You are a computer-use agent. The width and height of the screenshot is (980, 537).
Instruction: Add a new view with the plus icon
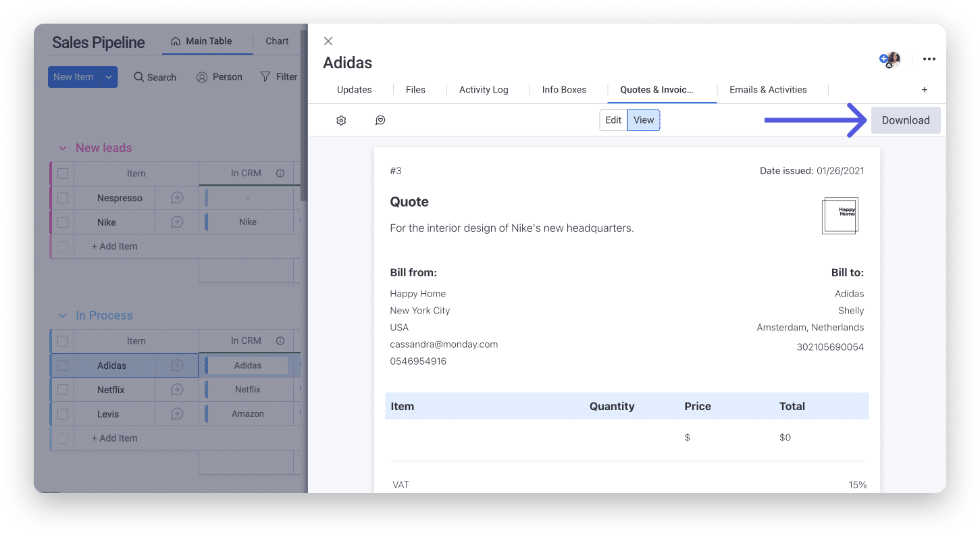click(925, 90)
